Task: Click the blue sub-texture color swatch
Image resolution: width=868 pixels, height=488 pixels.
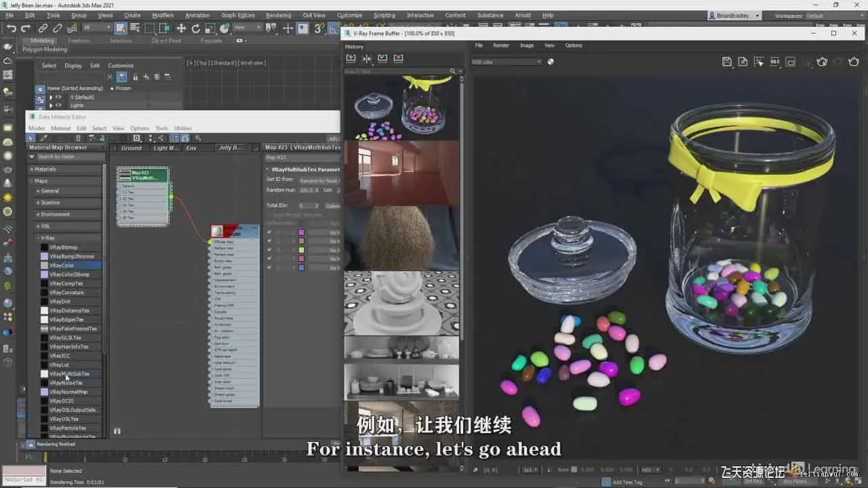Action: (x=302, y=268)
